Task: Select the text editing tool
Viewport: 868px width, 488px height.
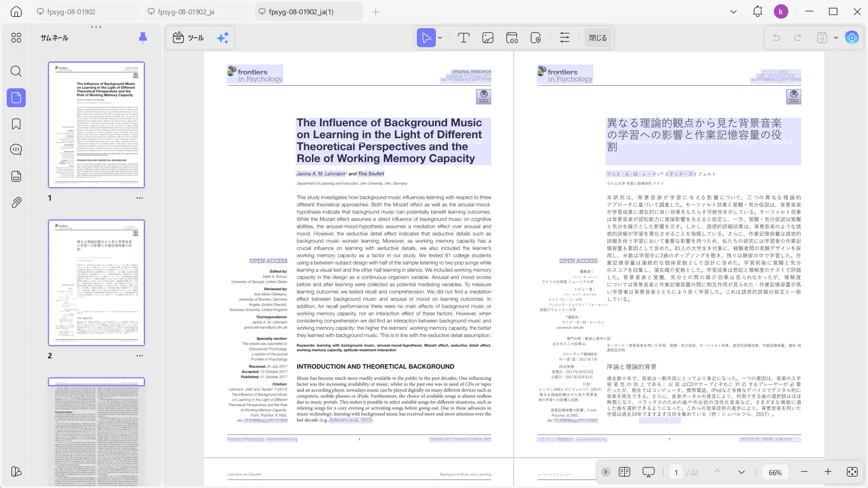Action: coord(464,38)
